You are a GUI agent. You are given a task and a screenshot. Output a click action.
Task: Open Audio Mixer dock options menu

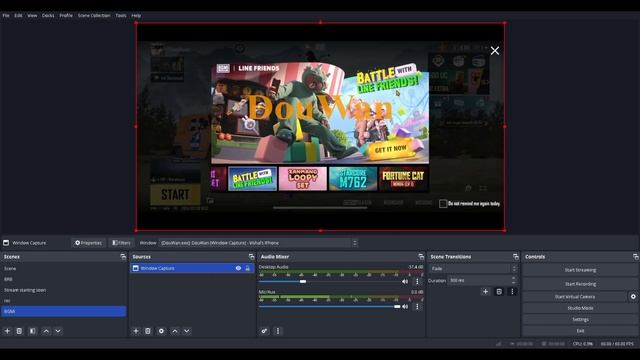tap(278, 331)
